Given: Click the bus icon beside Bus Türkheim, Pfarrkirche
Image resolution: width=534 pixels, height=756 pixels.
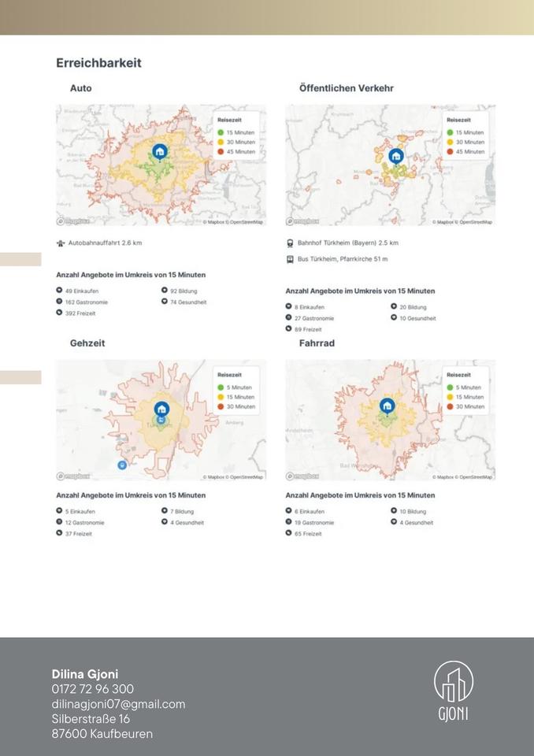Looking at the screenshot, I should coord(290,259).
